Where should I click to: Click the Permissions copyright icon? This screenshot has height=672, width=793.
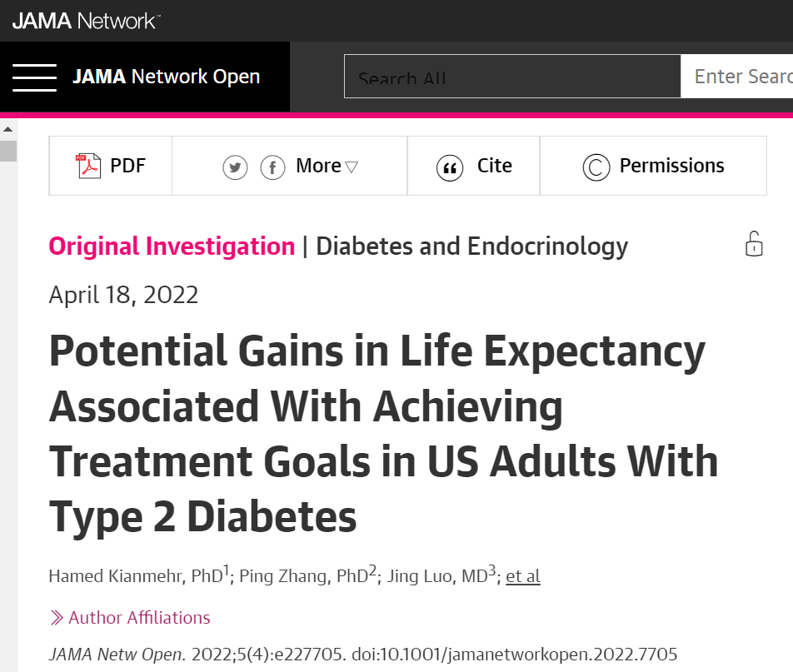(x=596, y=167)
